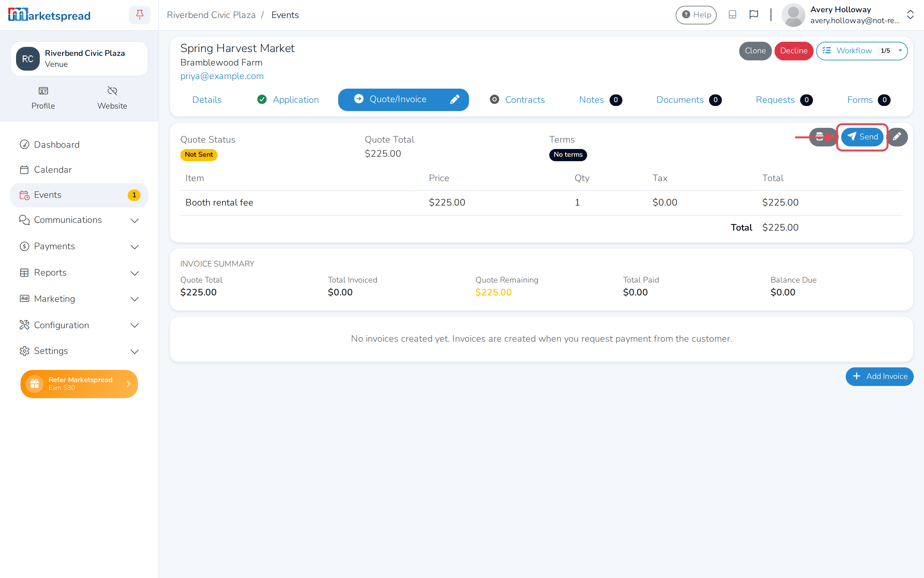The height and width of the screenshot is (578, 924).
Task: Click the Communications chat icon
Action: point(24,220)
